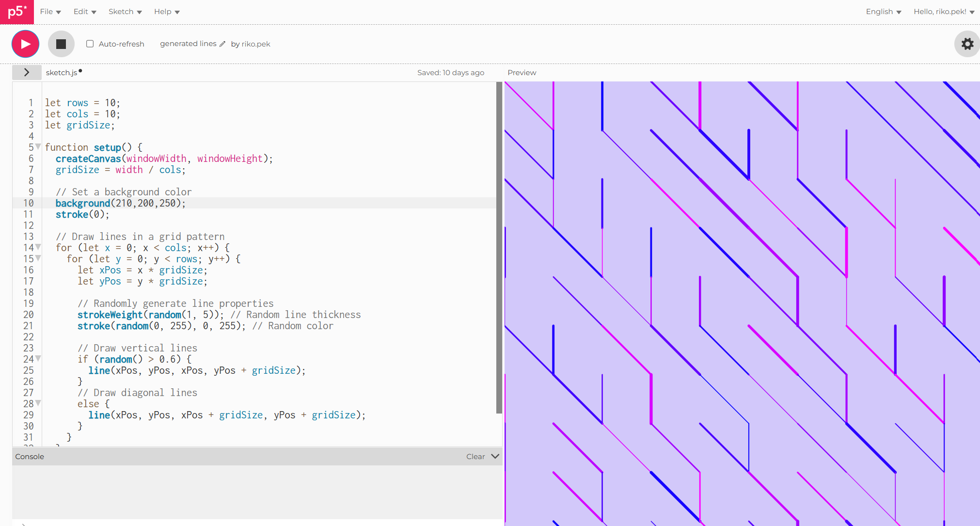Fold the if block at line 24

point(38,359)
